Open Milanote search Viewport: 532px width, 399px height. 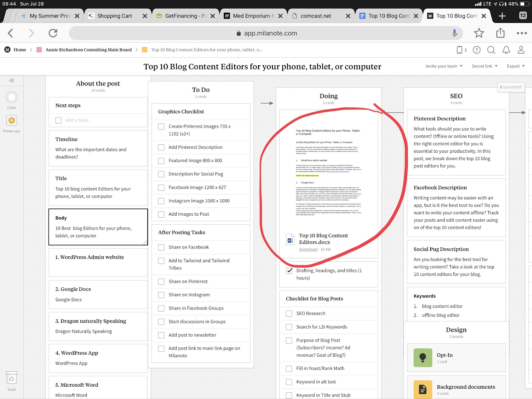(x=491, y=50)
